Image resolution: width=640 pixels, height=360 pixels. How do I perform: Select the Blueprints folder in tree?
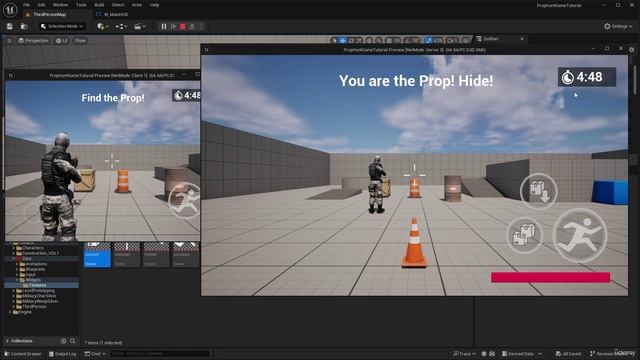(33, 269)
